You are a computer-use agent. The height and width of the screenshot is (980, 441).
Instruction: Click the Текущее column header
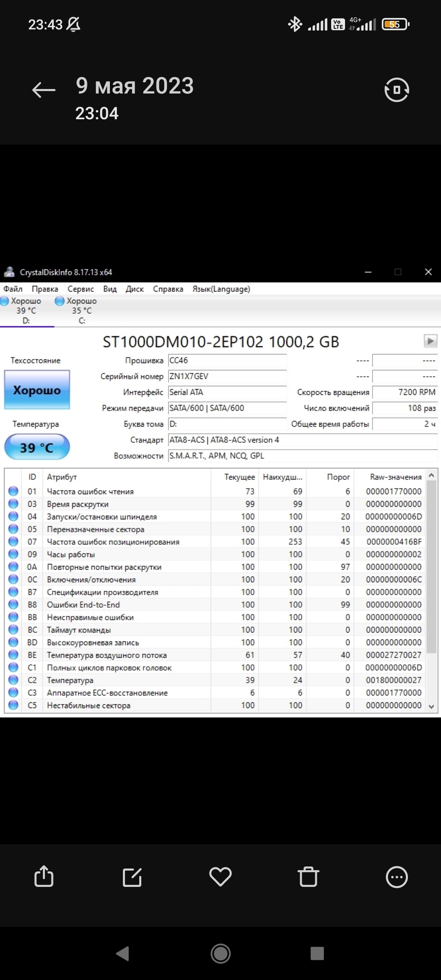click(x=235, y=477)
